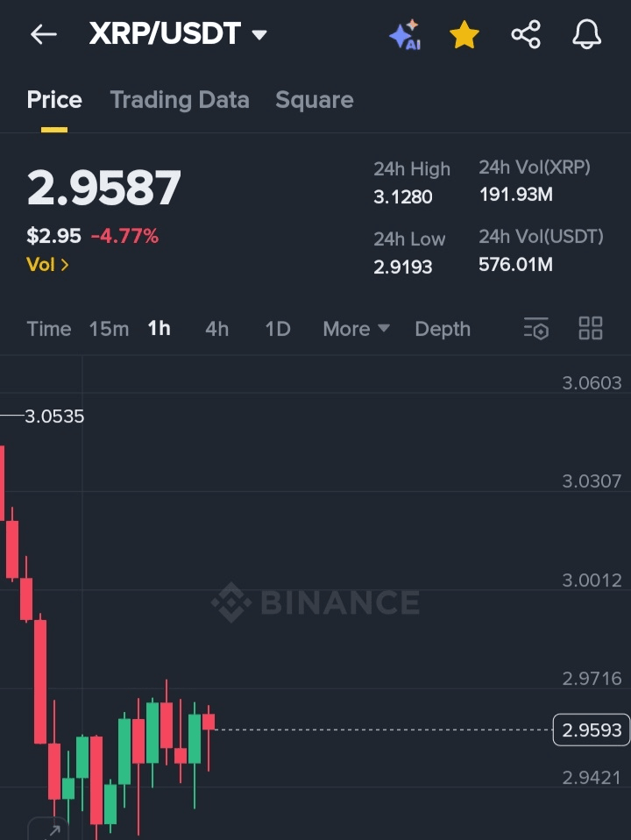Open the chart layout grid icon
Screen dimensions: 631x840
[x=591, y=329]
